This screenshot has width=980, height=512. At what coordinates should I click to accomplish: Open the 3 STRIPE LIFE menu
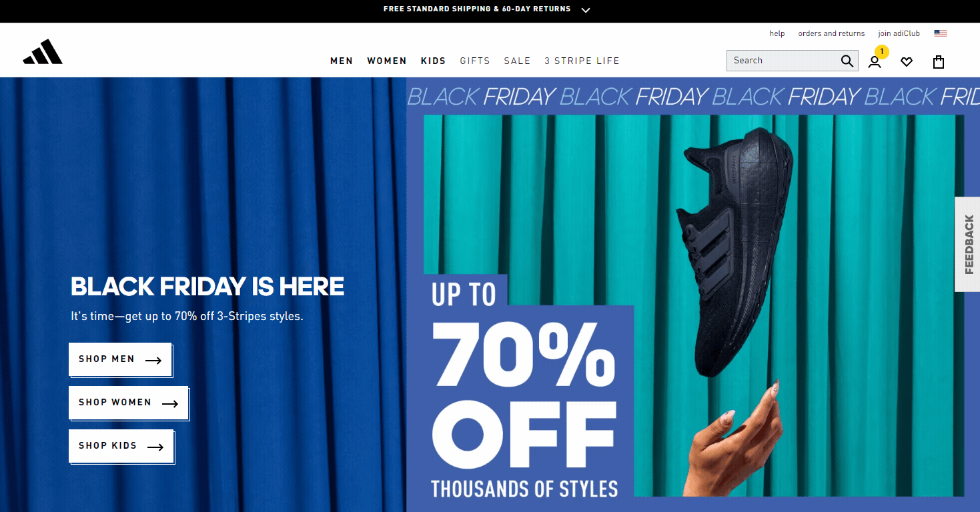coord(582,61)
